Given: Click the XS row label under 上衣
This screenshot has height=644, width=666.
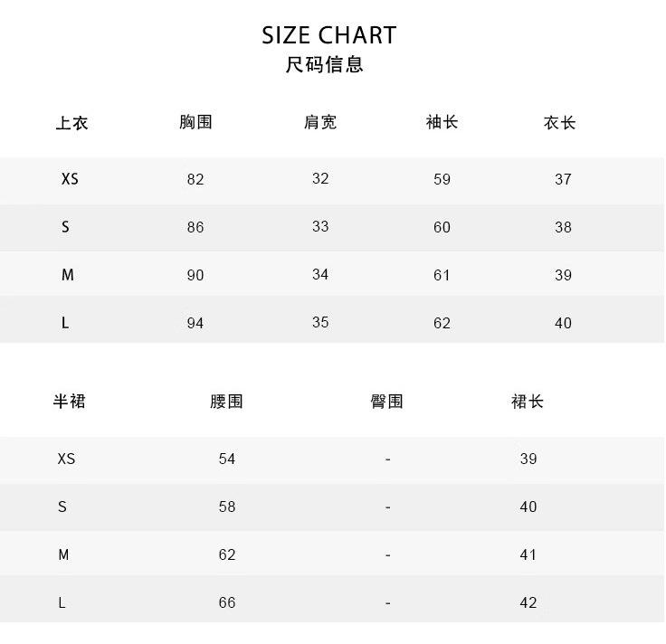Looking at the screenshot, I should tap(70, 179).
